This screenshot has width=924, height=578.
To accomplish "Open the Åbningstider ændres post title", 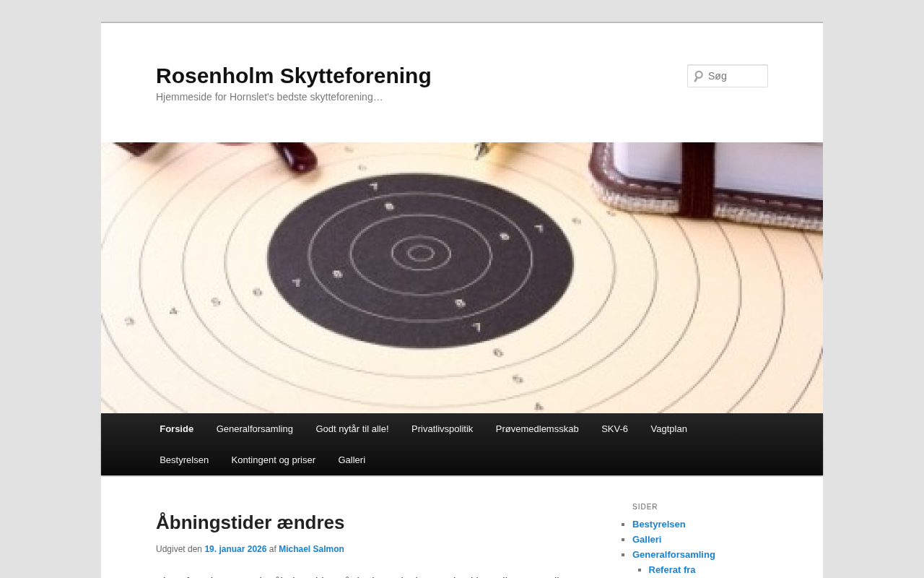I will pos(250,522).
